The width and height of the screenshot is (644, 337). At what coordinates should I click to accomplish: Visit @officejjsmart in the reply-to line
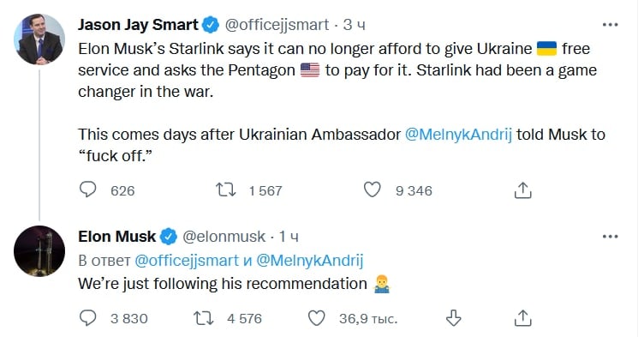coord(187,261)
